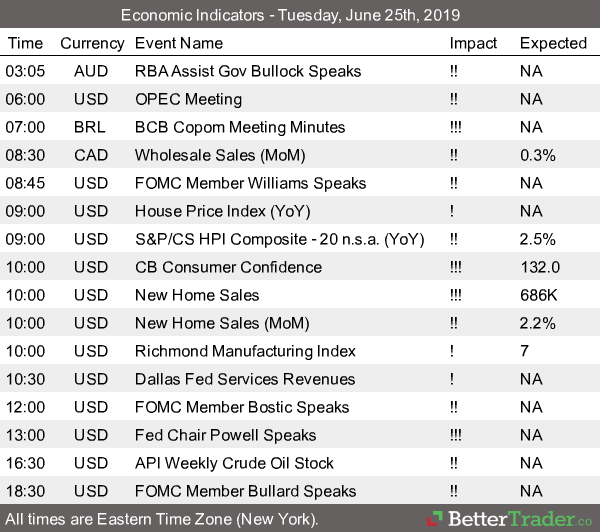Click the Economic Indicators title bar

(x=300, y=15)
